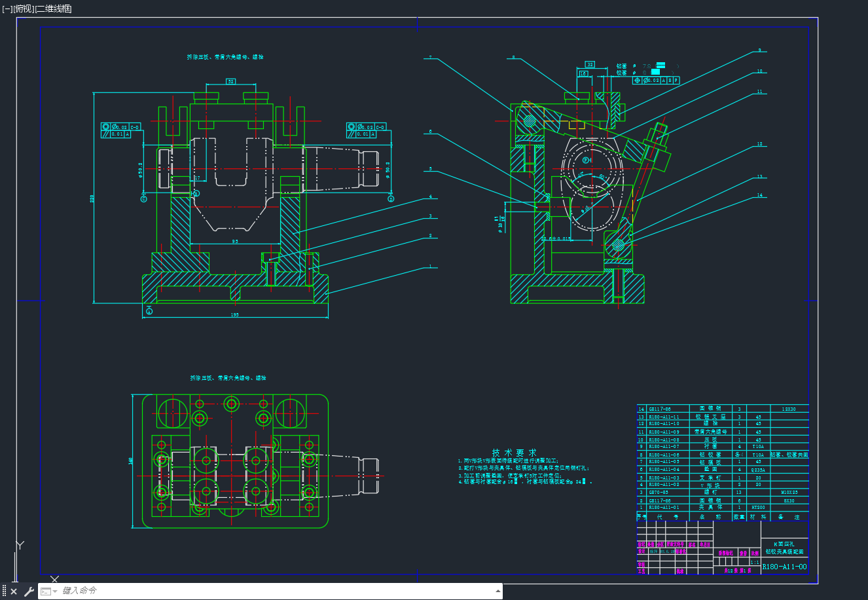Select parts list name cell 夹具体

click(710, 508)
